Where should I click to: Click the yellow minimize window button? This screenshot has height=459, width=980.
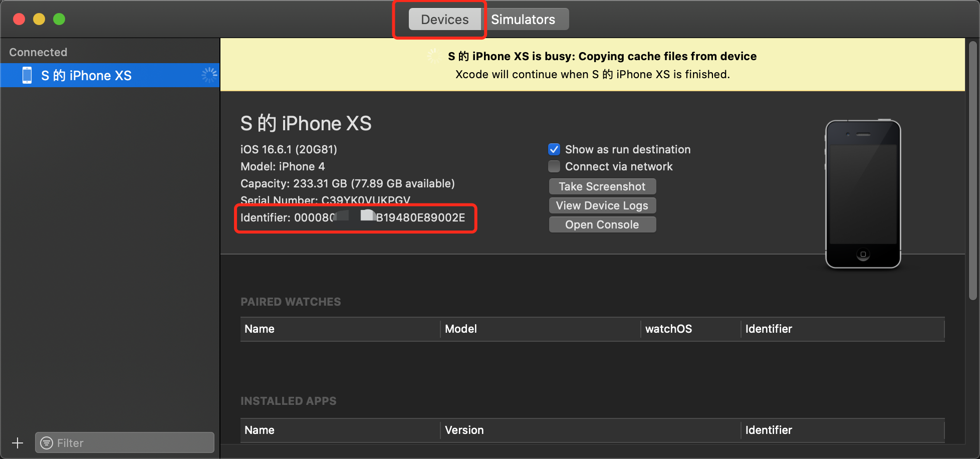[x=39, y=19]
